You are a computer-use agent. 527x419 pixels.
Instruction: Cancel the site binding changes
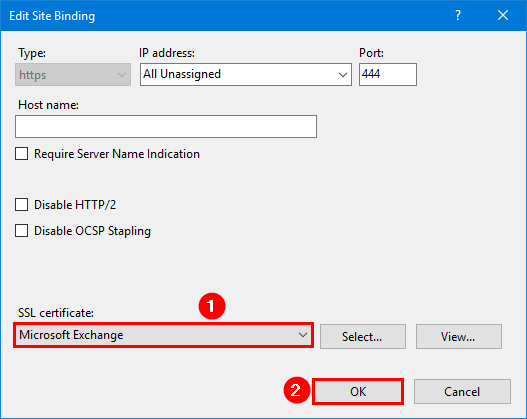click(462, 391)
